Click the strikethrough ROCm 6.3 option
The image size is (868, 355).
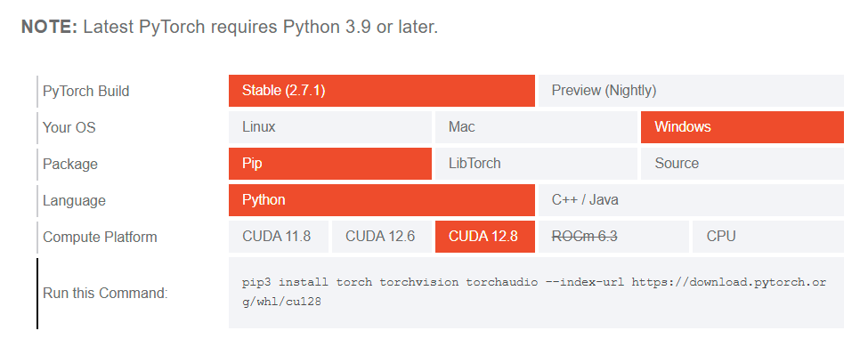pos(614,237)
